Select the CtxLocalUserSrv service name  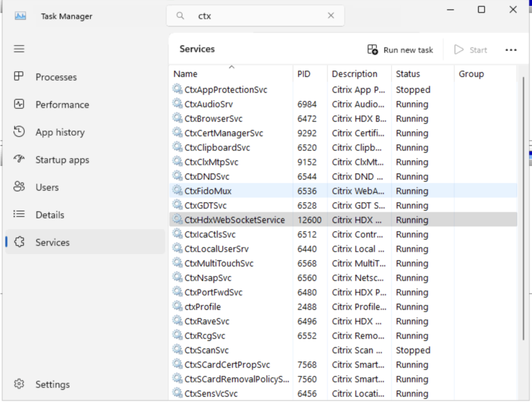217,249
